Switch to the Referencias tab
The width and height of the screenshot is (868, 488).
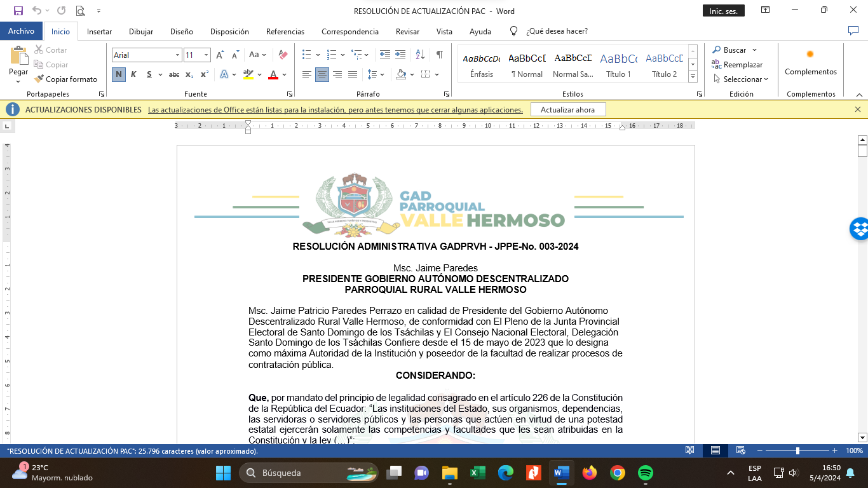[285, 31]
